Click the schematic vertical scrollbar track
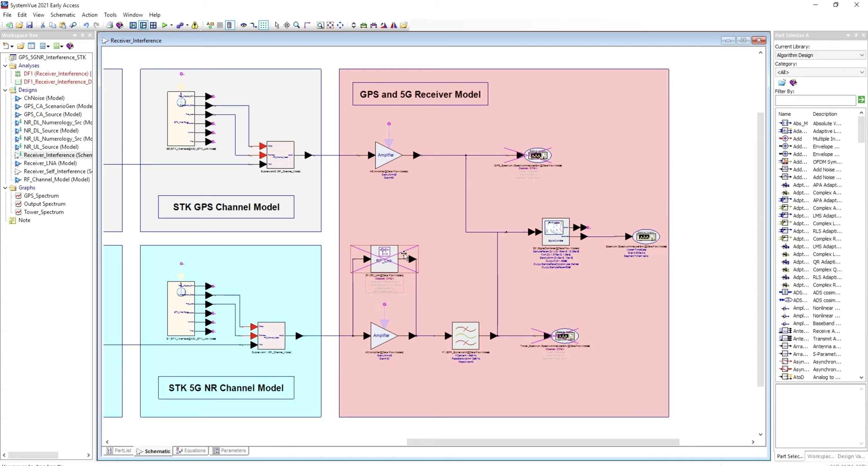This screenshot has width=868, height=466. coord(761,250)
